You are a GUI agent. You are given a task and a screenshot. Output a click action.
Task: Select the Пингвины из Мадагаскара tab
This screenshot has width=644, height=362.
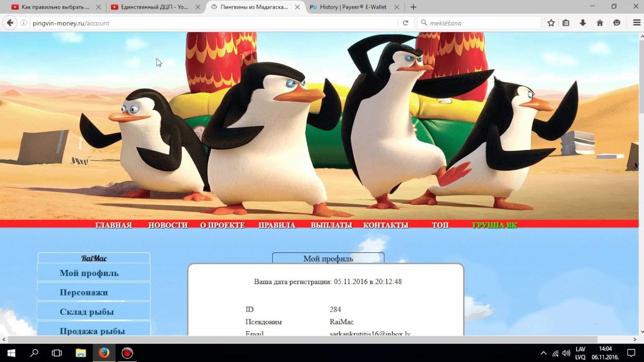[255, 7]
